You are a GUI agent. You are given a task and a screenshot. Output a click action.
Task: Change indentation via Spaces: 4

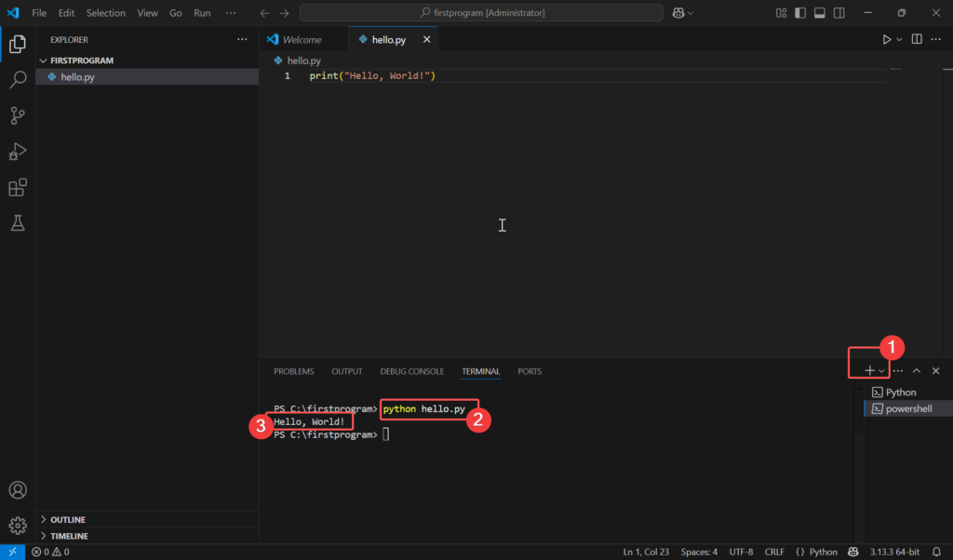point(699,553)
